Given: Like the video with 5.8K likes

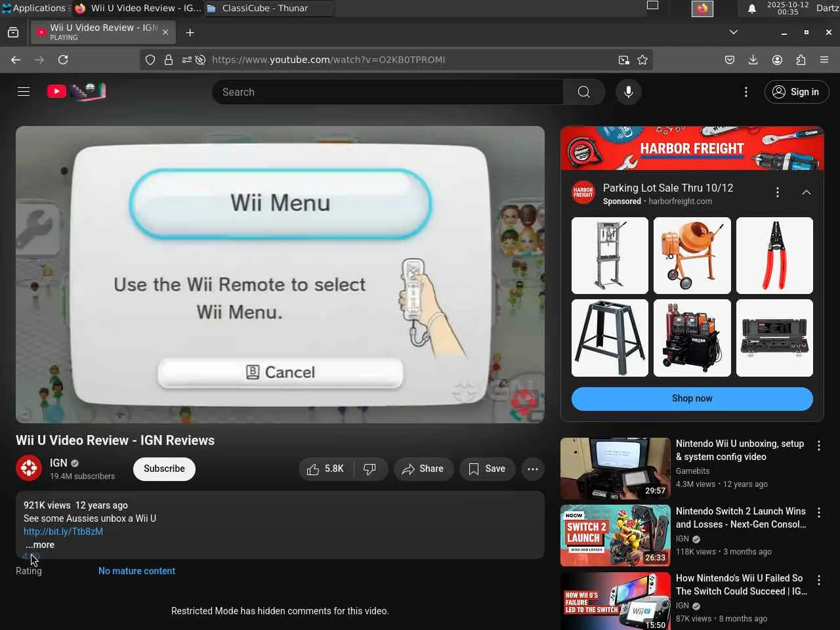Looking at the screenshot, I should tap(326, 469).
